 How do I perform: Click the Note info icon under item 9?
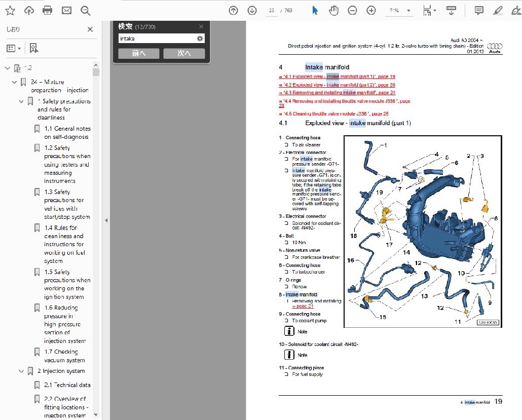[289, 331]
